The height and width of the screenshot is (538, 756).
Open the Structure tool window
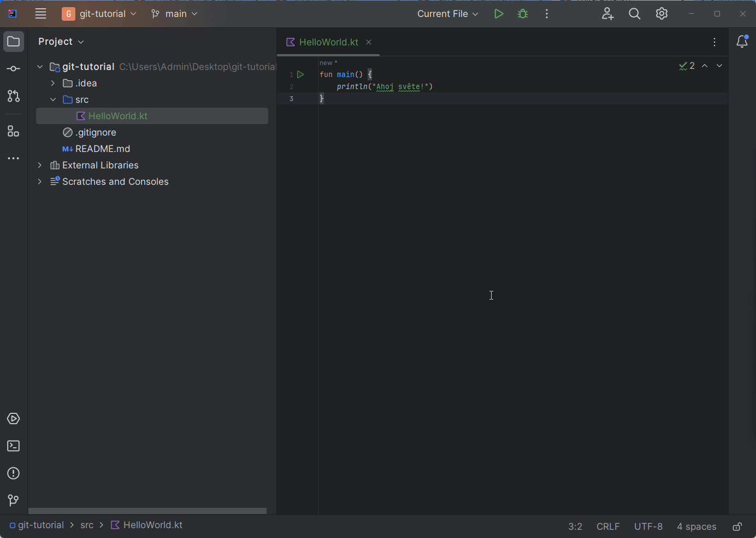click(14, 131)
